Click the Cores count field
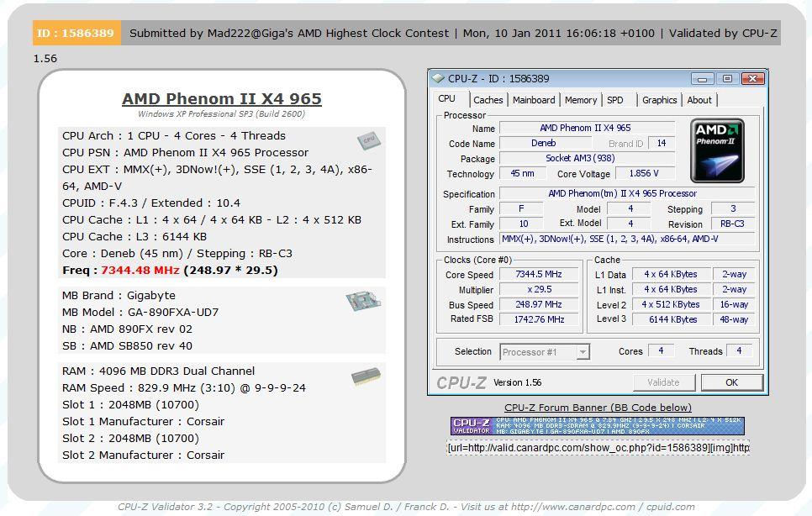 coord(661,351)
